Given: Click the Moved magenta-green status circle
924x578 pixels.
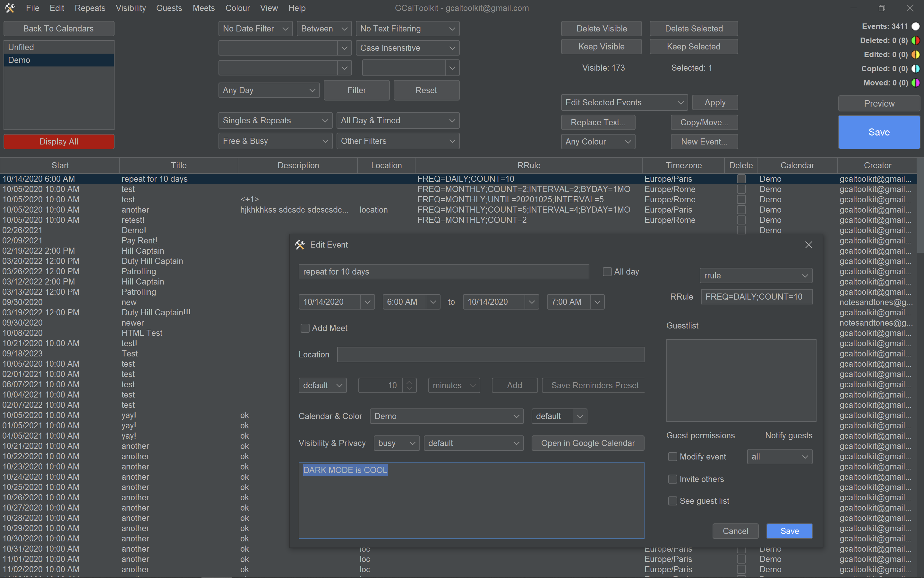Looking at the screenshot, I should point(916,83).
